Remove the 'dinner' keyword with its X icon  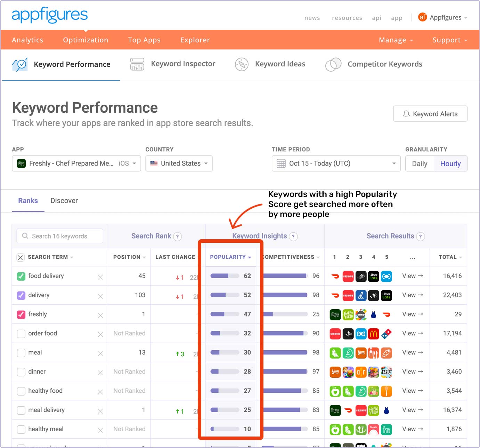[x=100, y=372]
